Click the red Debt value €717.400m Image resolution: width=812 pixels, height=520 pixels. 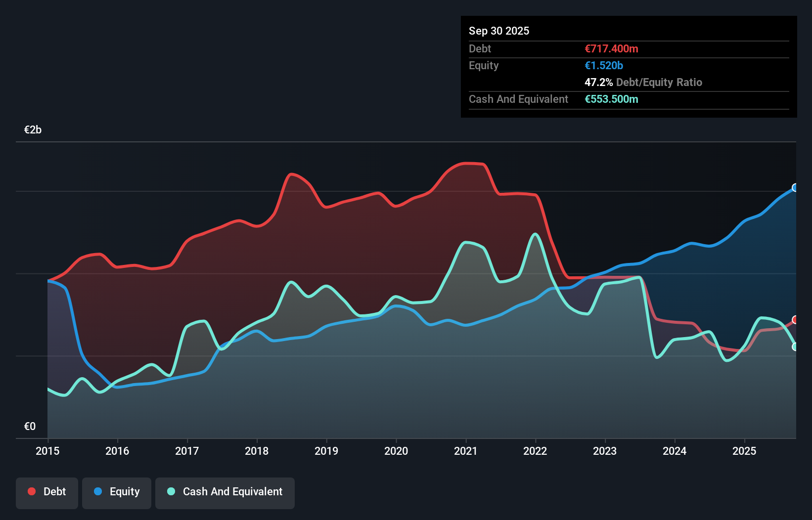point(611,48)
